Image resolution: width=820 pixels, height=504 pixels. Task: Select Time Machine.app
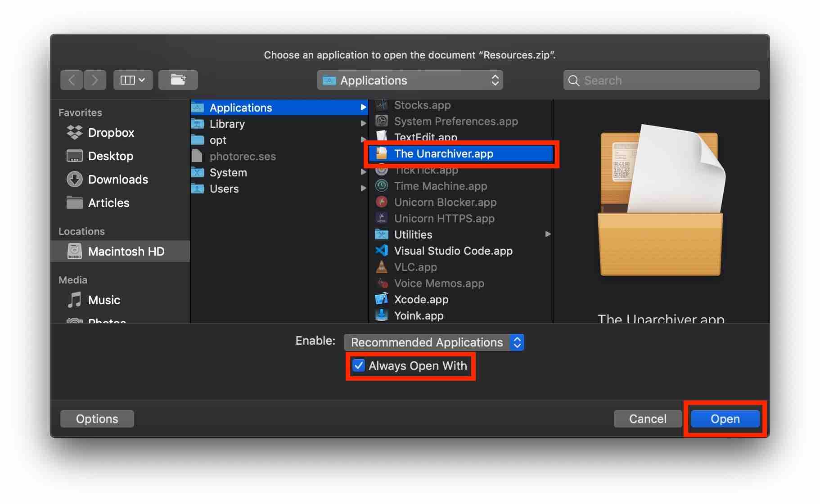[x=461, y=186]
